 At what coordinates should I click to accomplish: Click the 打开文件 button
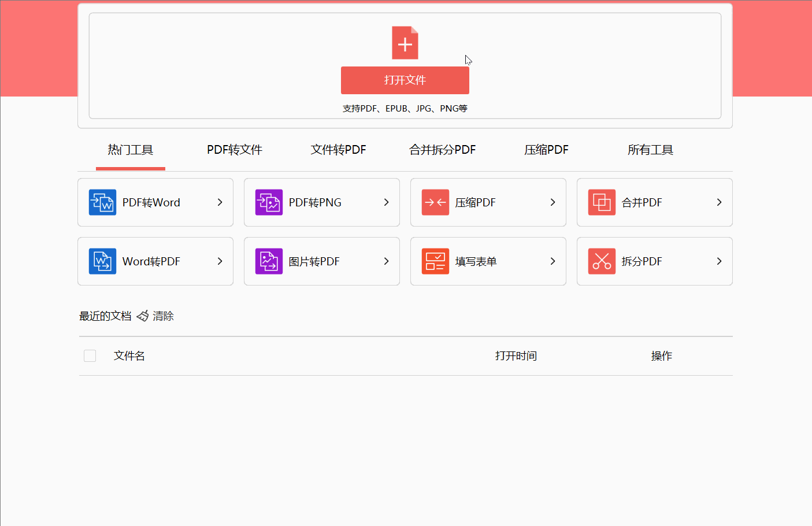point(405,80)
